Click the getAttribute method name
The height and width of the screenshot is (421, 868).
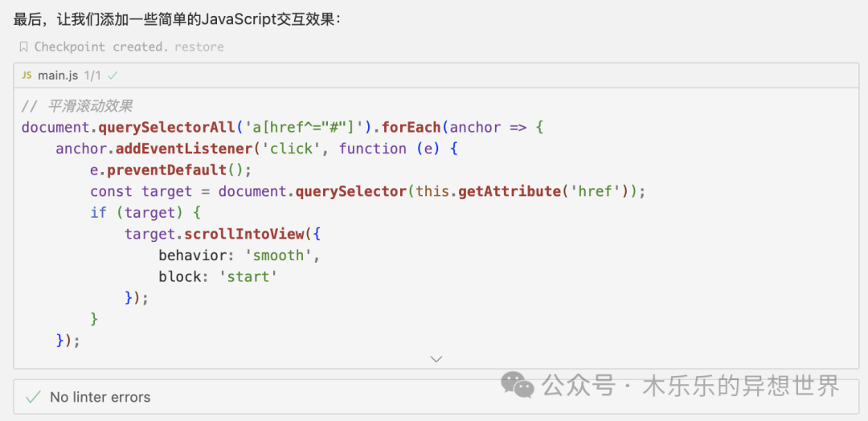pyautogui.click(x=509, y=191)
